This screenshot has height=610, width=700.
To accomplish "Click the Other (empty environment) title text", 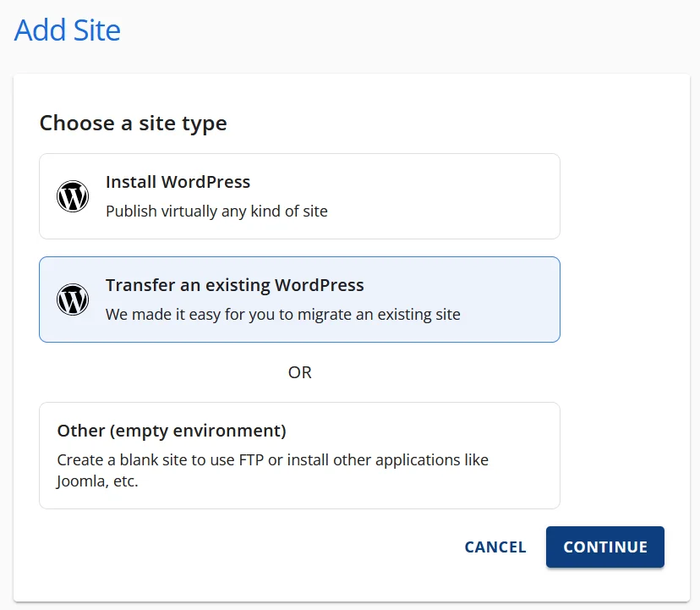I will (x=172, y=431).
